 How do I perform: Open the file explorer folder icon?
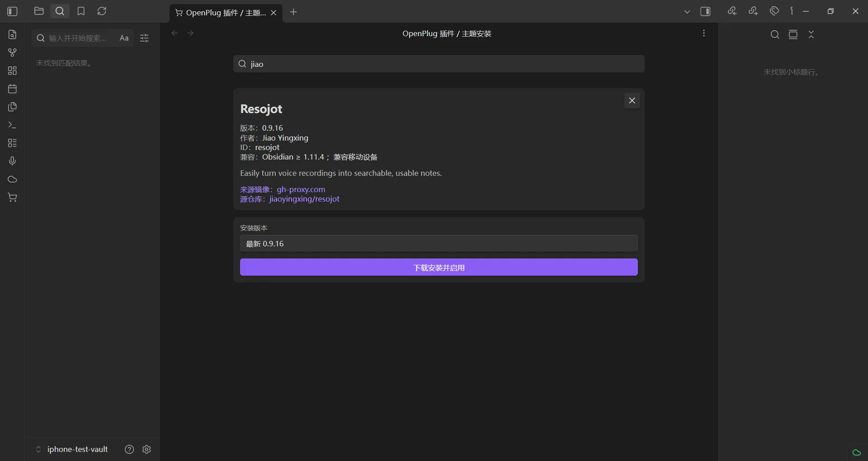39,11
